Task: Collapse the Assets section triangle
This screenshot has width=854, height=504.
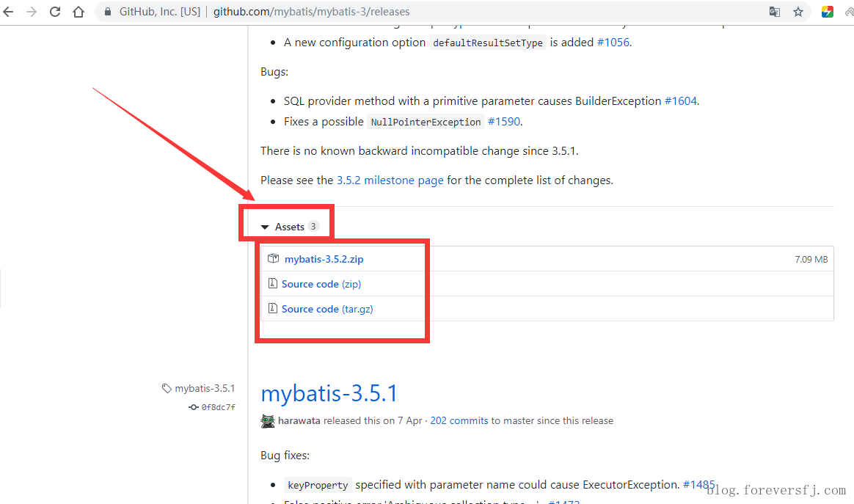Action: [x=265, y=227]
